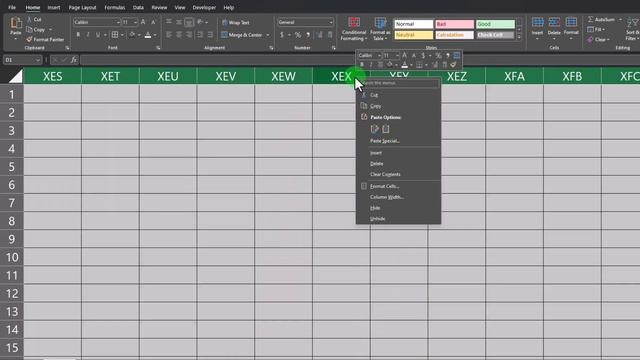Open Format as Table gallery
Image resolution: width=640 pixels, height=360 pixels.
point(380,29)
